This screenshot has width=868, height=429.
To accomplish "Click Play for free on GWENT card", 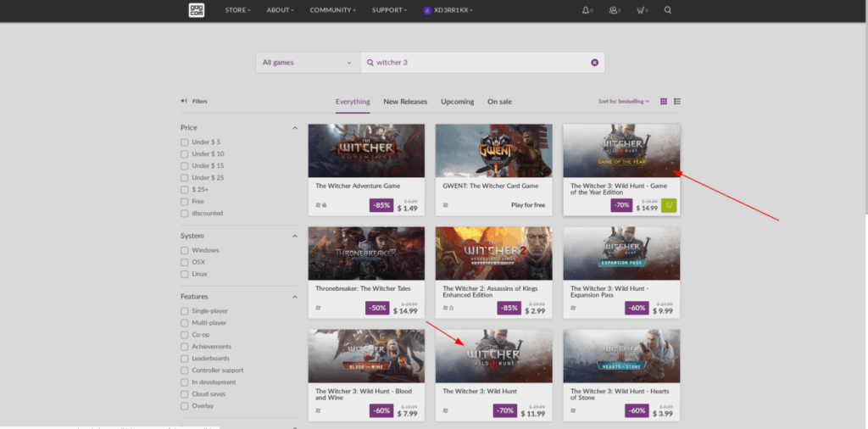I will (528, 205).
